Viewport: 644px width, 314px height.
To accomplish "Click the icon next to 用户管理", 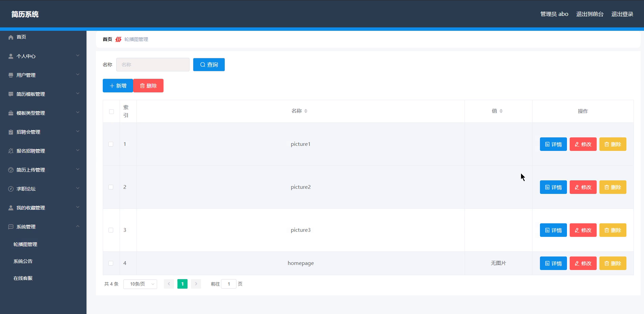I will pyautogui.click(x=11, y=75).
